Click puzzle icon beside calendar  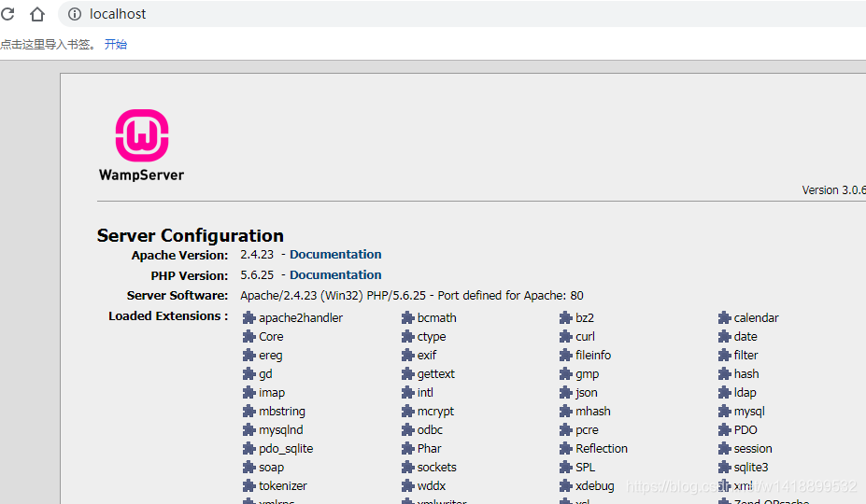(x=724, y=318)
